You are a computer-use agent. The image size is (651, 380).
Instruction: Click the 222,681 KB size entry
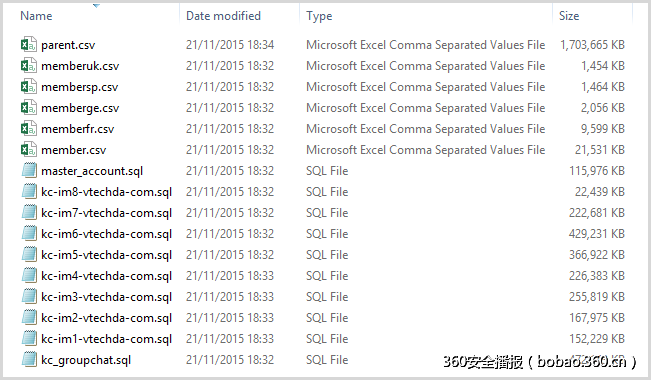(x=597, y=213)
